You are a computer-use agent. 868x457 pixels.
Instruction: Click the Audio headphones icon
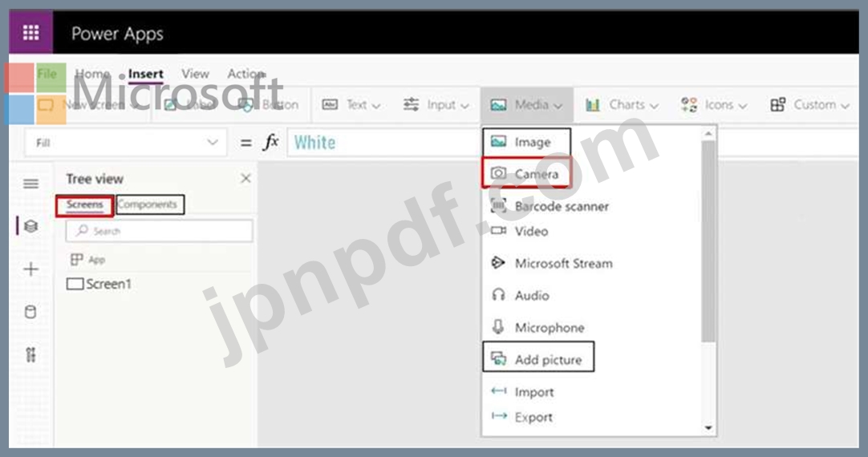(x=498, y=295)
